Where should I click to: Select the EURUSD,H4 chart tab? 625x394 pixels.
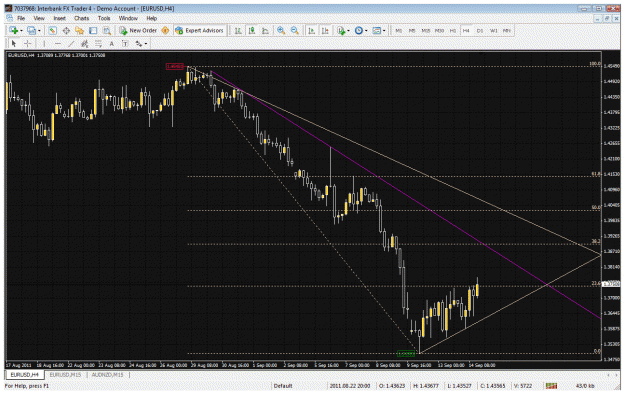(25, 375)
